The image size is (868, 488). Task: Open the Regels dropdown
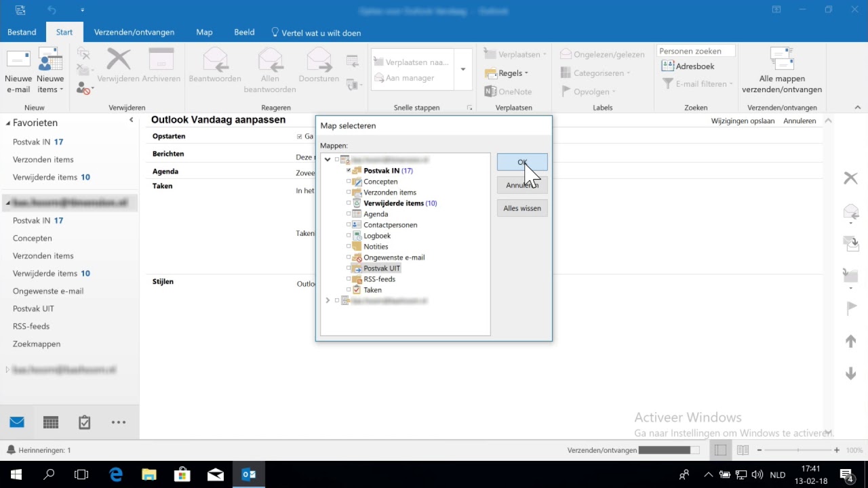tap(507, 73)
